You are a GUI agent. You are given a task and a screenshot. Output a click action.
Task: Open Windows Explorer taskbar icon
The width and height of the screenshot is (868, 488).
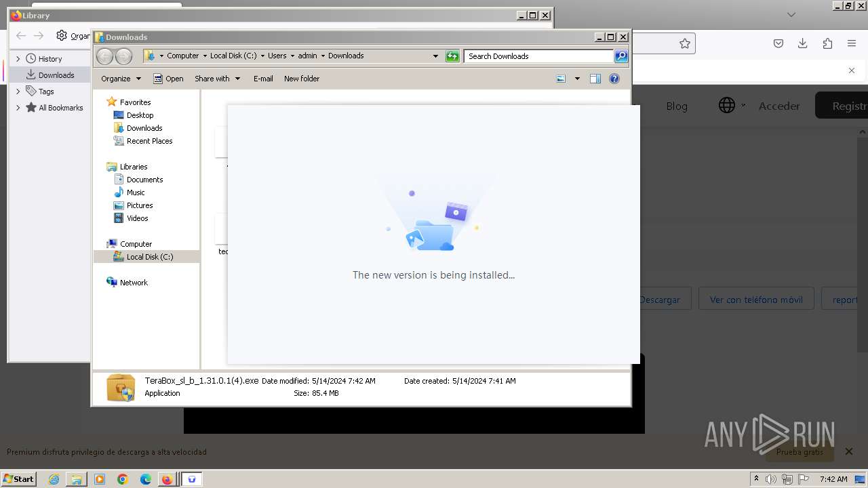pyautogui.click(x=77, y=479)
